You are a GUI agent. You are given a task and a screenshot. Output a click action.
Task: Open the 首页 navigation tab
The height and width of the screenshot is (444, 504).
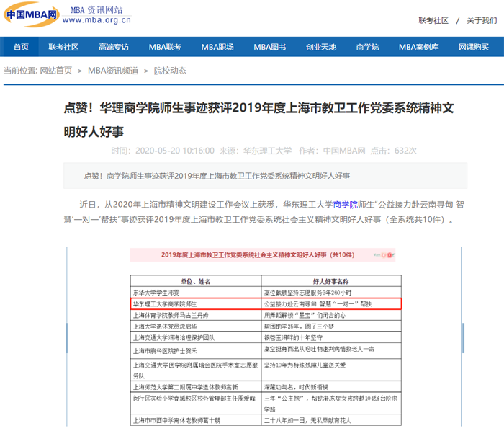tap(21, 47)
